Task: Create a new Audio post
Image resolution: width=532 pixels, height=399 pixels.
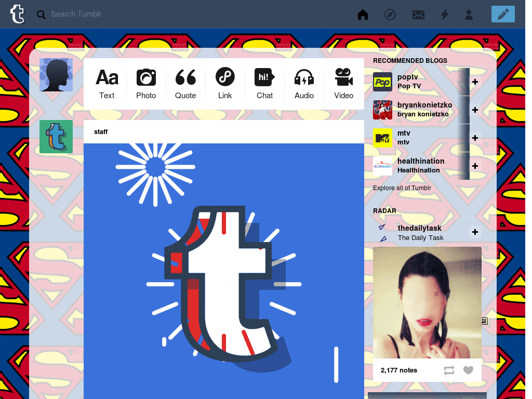Action: click(x=304, y=84)
